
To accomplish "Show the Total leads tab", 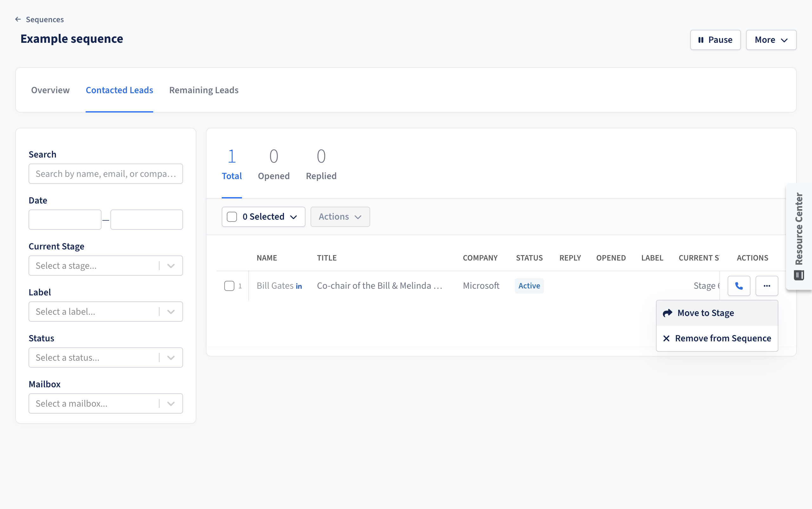I will (x=232, y=165).
